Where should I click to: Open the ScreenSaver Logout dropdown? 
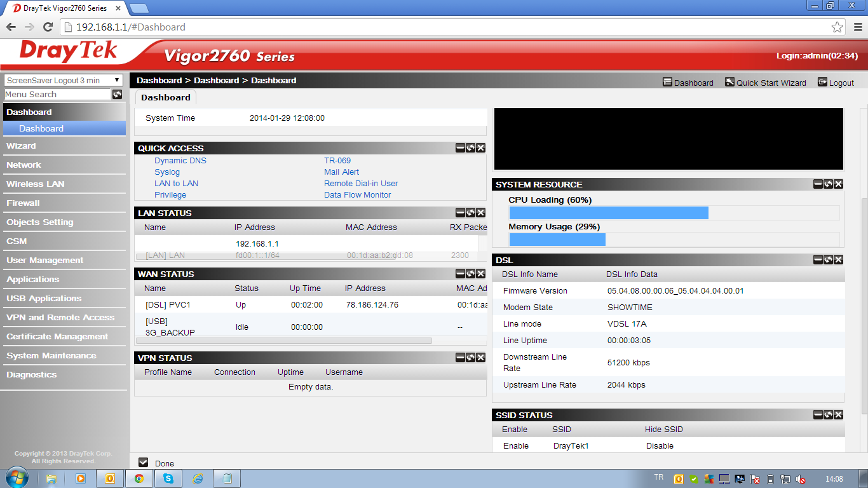coord(64,80)
